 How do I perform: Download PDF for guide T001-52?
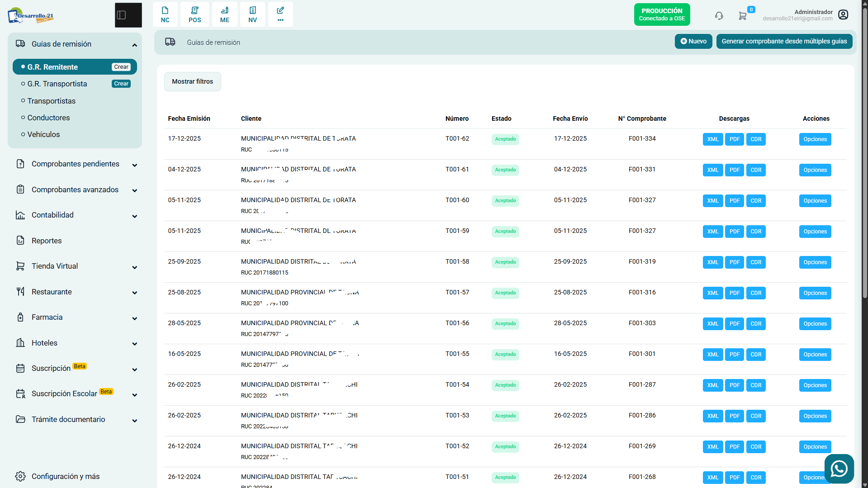[735, 447]
